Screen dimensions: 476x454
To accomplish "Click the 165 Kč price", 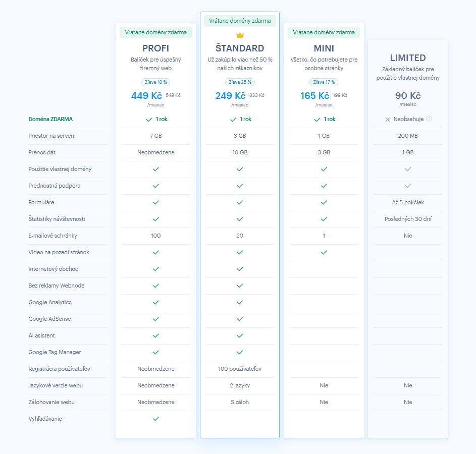I will coord(315,96).
